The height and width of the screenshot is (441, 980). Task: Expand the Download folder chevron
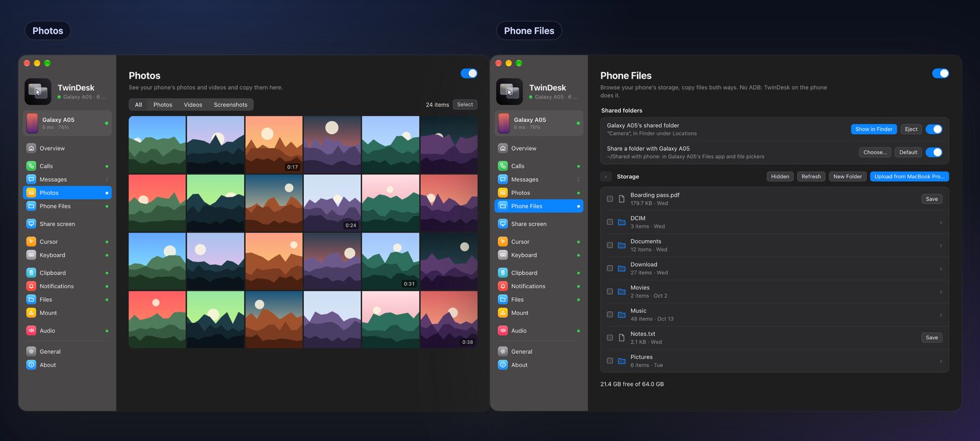(x=941, y=269)
